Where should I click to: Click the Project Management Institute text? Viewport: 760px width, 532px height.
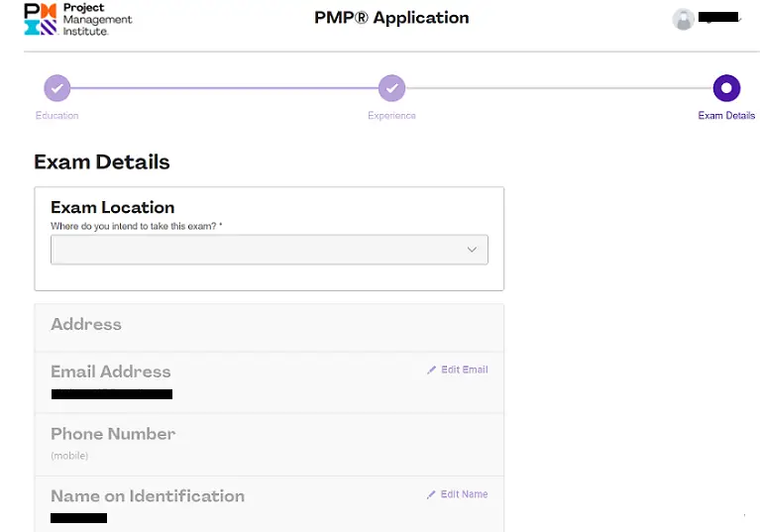[97, 20]
